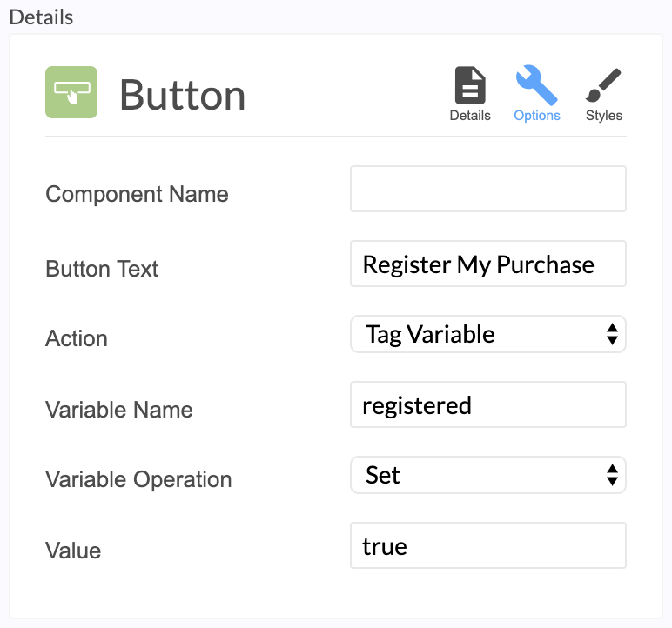Viewport: 672px width, 628px height.
Task: Open the Styles brush icon
Action: point(603,85)
